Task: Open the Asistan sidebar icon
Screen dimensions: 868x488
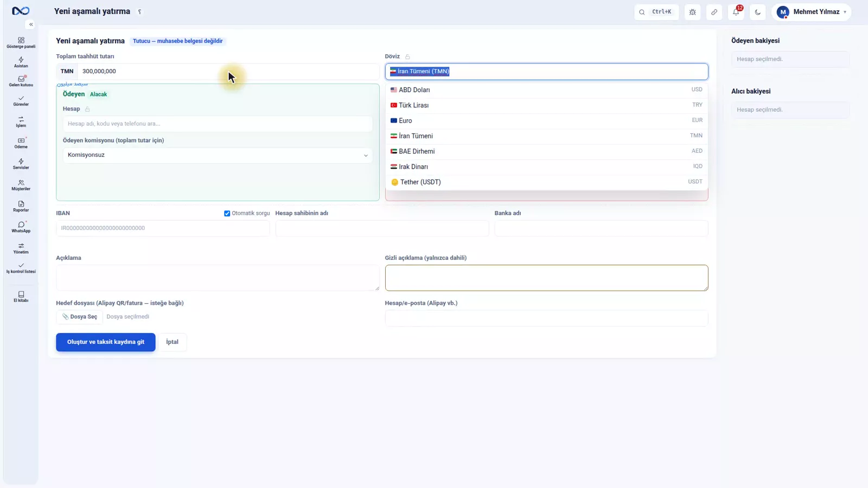Action: pos(21,62)
